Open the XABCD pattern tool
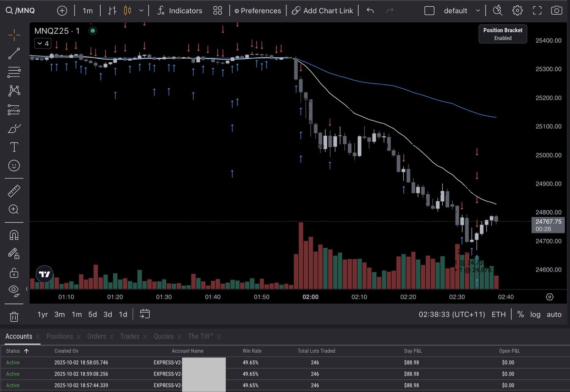 tap(14, 91)
